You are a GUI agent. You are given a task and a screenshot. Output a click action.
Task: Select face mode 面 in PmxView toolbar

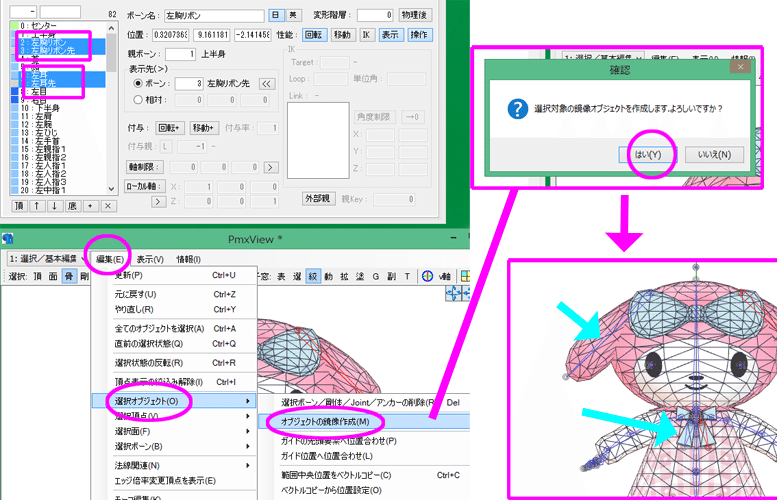click(53, 277)
